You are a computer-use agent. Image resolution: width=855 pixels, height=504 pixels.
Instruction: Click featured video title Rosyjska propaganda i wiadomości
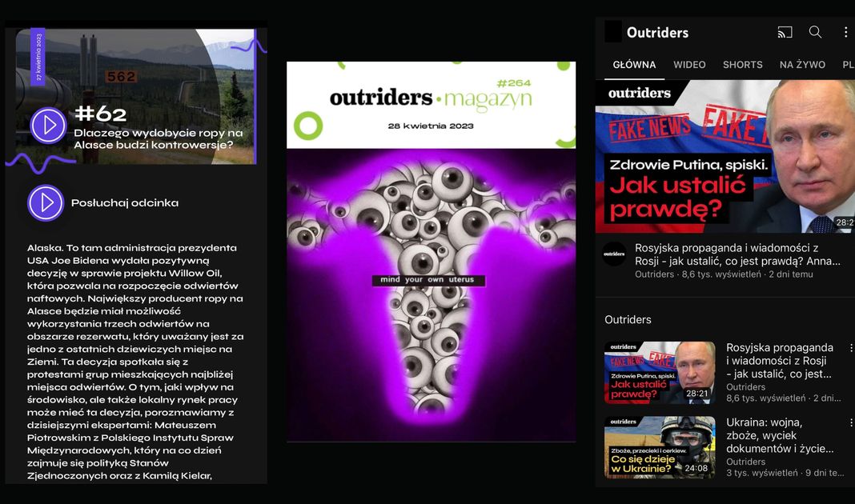pyautogui.click(x=737, y=254)
